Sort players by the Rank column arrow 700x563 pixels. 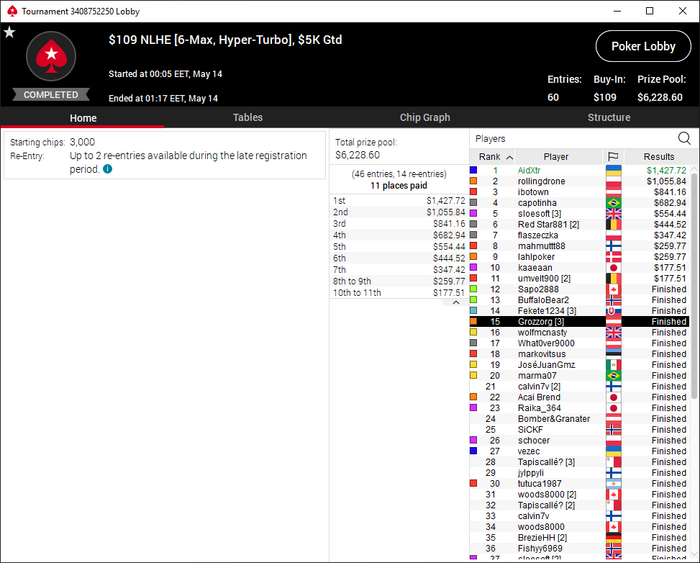click(509, 157)
